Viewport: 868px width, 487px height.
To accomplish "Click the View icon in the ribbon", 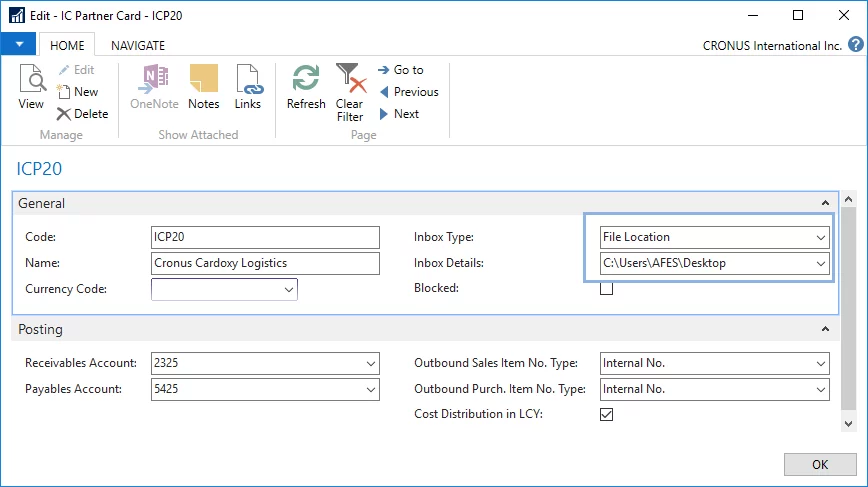I will coord(31,86).
